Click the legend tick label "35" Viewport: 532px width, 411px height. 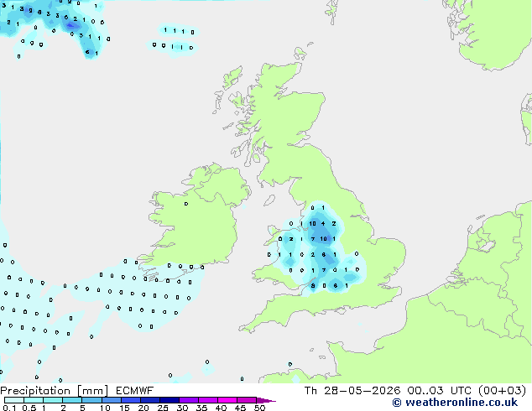(x=201, y=408)
